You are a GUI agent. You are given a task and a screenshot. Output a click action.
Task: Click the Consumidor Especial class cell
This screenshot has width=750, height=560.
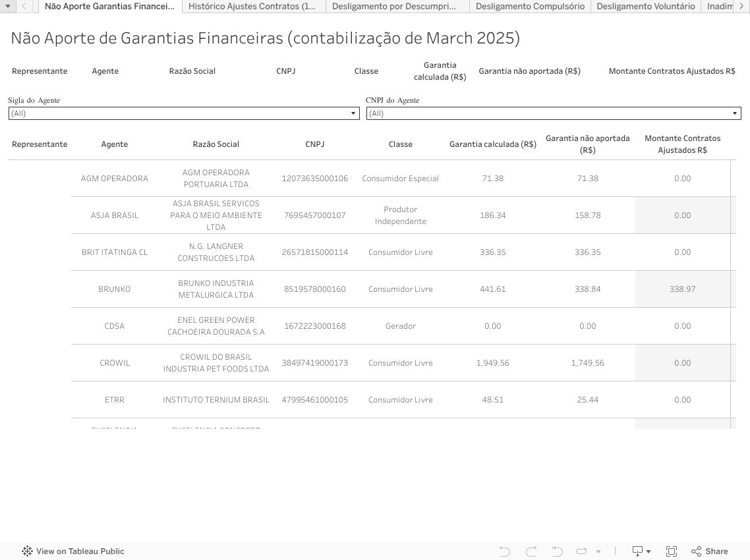point(400,179)
